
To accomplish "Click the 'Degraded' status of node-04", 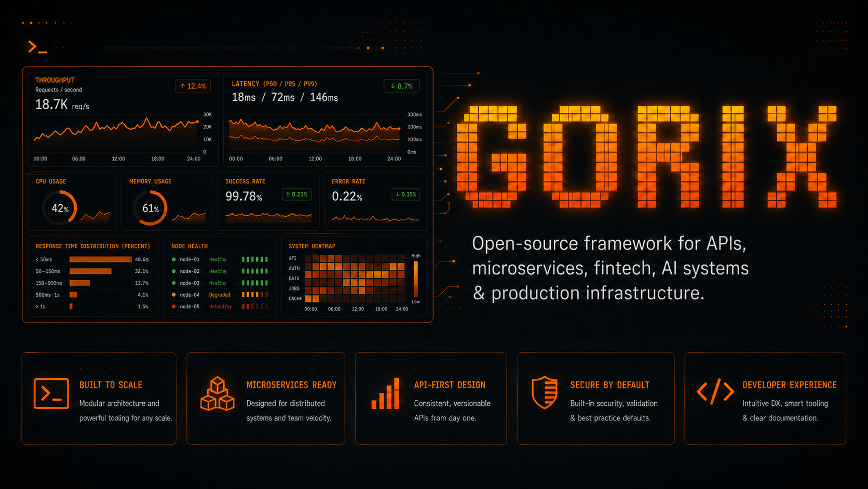I will (220, 295).
